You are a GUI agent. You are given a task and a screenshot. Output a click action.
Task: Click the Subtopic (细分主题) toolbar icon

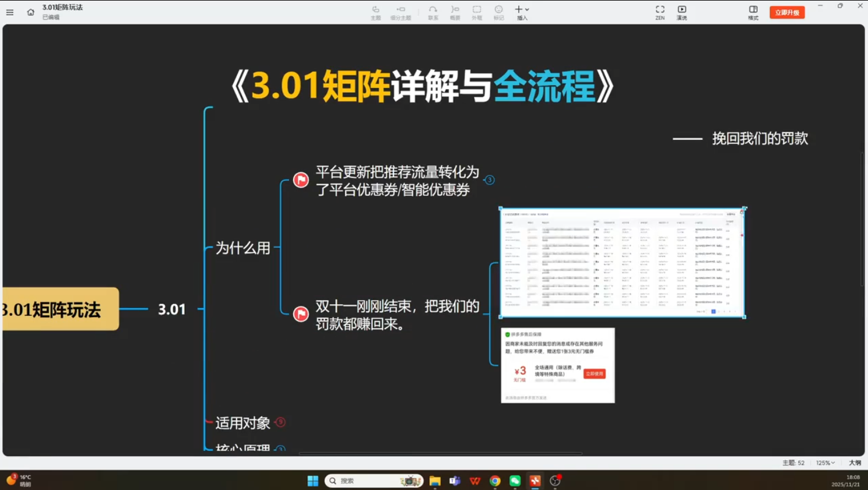(400, 12)
